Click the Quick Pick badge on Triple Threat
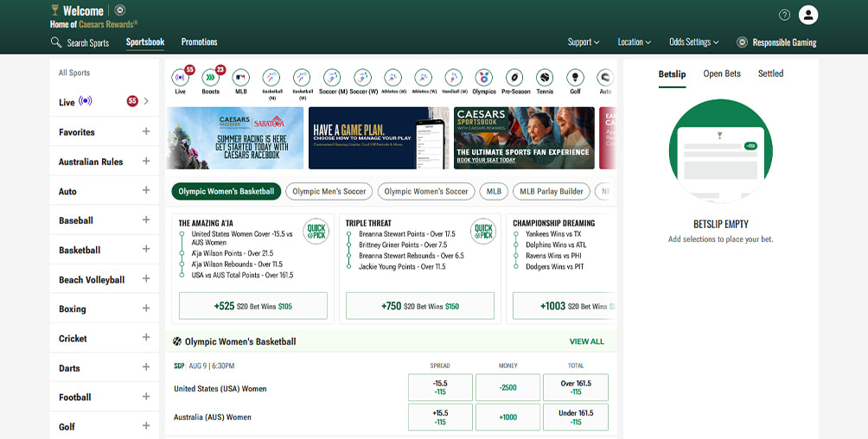This screenshot has width=868, height=439. 483,232
